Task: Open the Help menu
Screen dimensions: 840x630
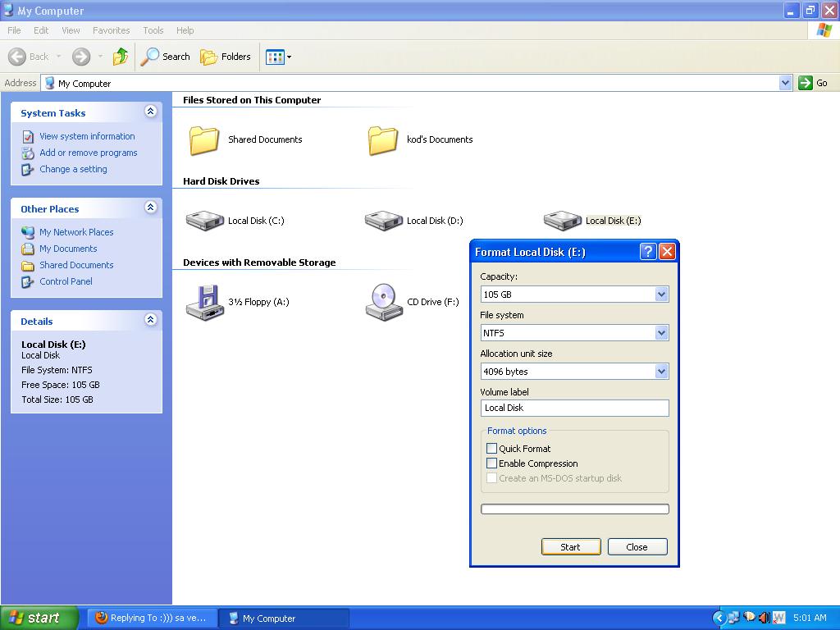Action: [x=185, y=30]
